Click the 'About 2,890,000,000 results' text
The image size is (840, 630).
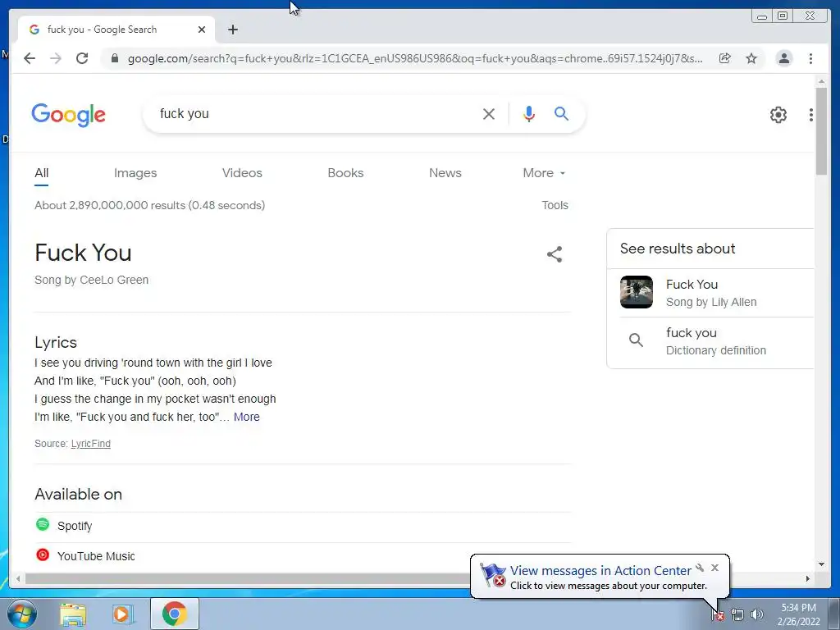pos(149,205)
